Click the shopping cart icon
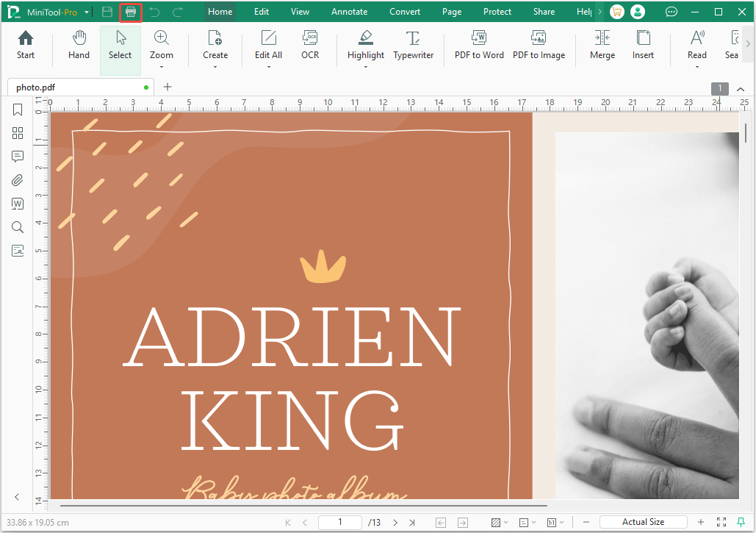This screenshot has height=533, width=756. tap(616, 12)
